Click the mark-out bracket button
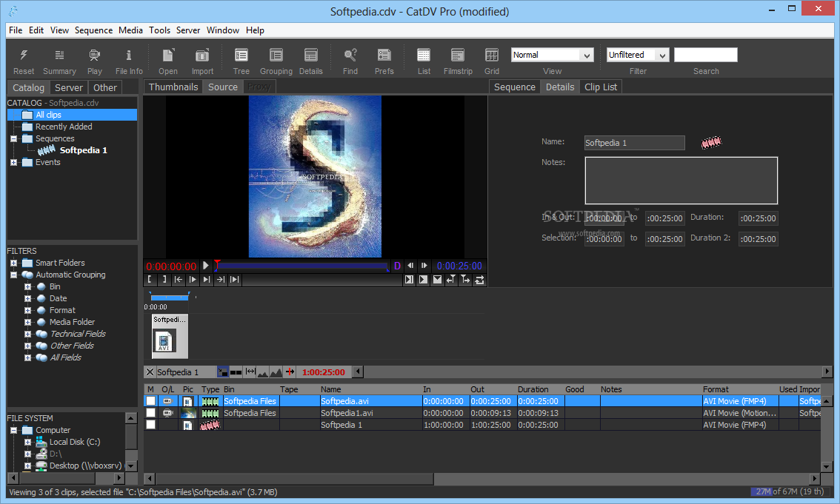This screenshot has width=840, height=504. coord(164,279)
